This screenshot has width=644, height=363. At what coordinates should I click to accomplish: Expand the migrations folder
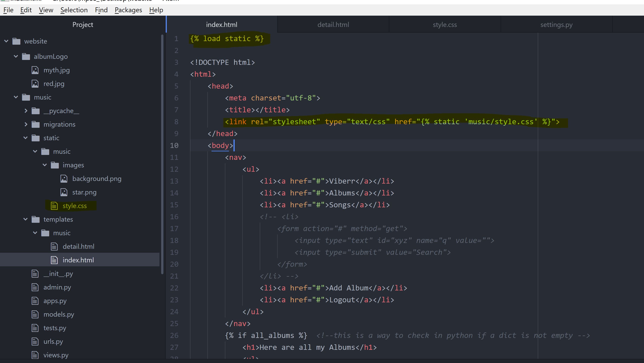tap(26, 124)
